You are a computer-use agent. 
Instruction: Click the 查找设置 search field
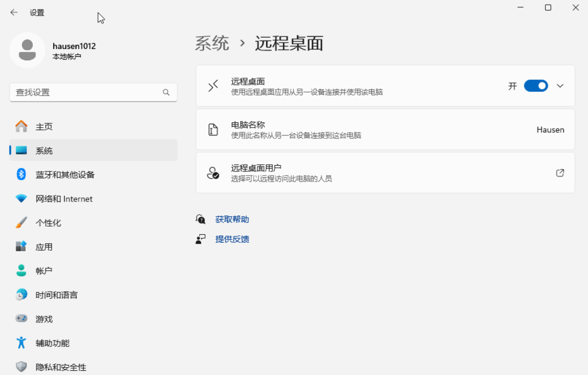coord(93,92)
